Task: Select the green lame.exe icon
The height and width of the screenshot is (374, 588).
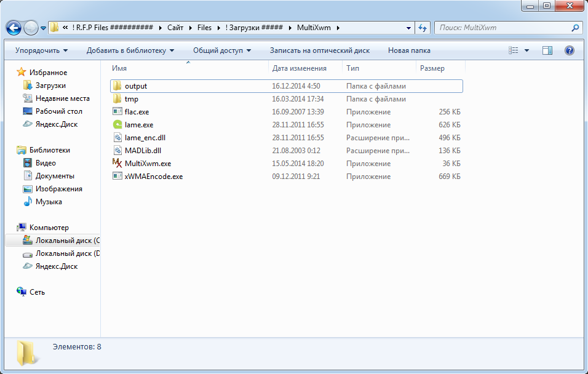Action: pyautogui.click(x=117, y=124)
